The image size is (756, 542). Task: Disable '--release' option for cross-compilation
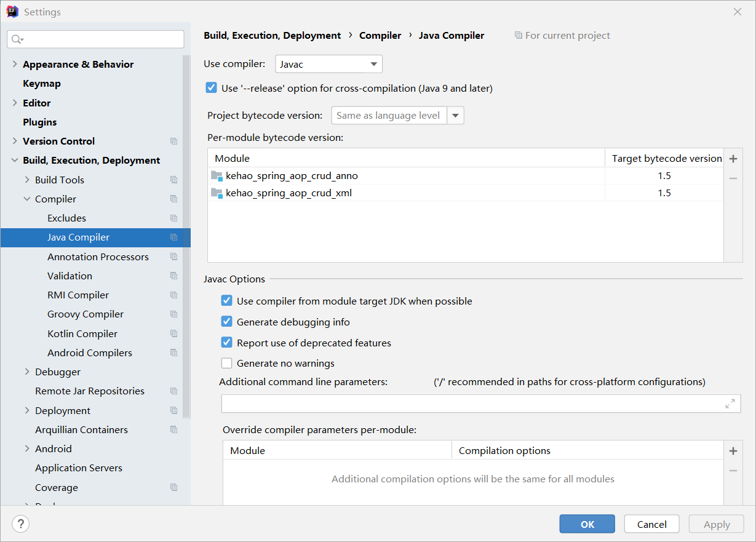[212, 88]
